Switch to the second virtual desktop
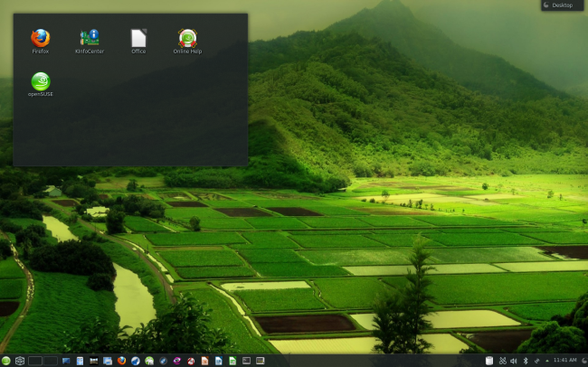 click(x=51, y=361)
